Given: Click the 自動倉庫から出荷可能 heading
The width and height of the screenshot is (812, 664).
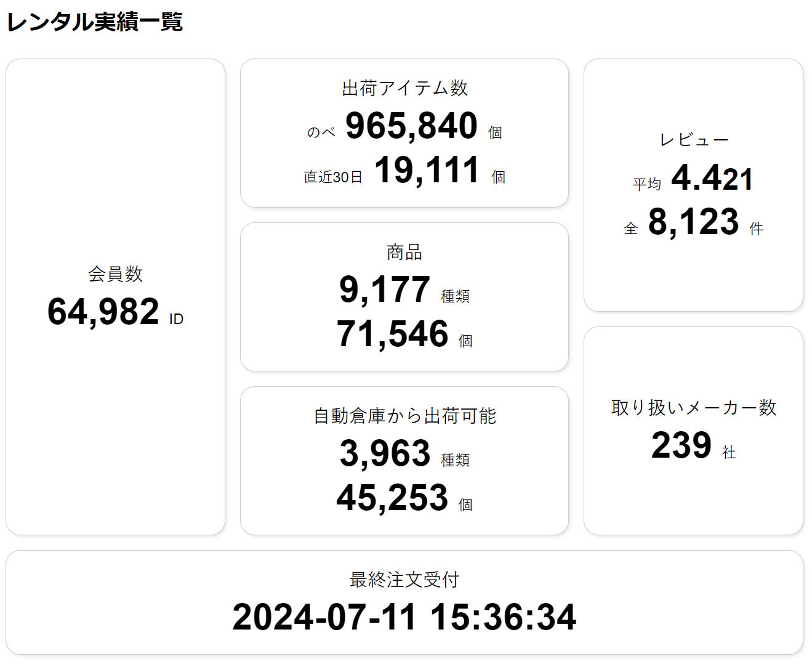Looking at the screenshot, I should tap(404, 416).
